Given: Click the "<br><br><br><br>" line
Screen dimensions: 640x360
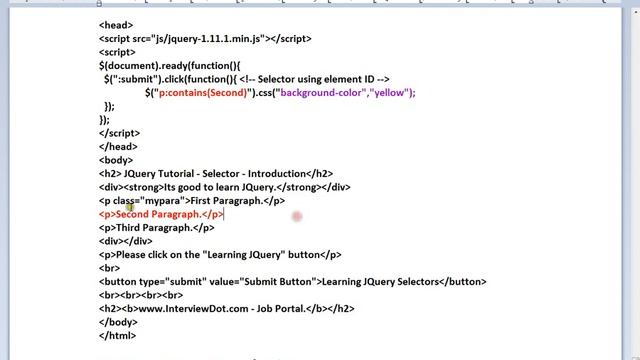Looking at the screenshot, I should [141, 295].
